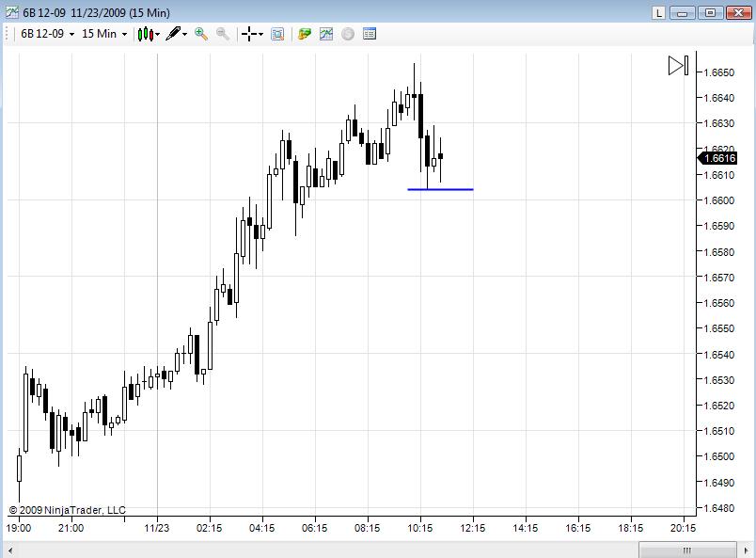Open the 6B 12-09 instrument dropdown
Viewport: 756px width, 558px height.
click(47, 34)
